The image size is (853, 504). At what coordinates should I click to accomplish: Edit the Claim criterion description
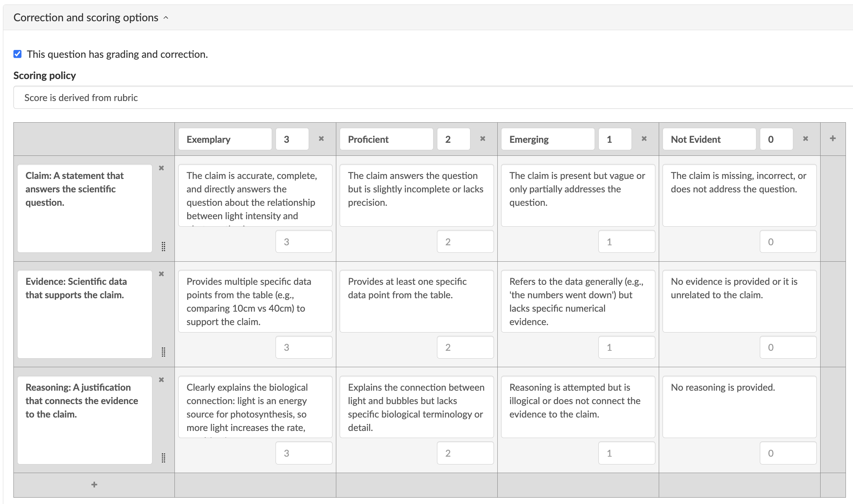[85, 208]
